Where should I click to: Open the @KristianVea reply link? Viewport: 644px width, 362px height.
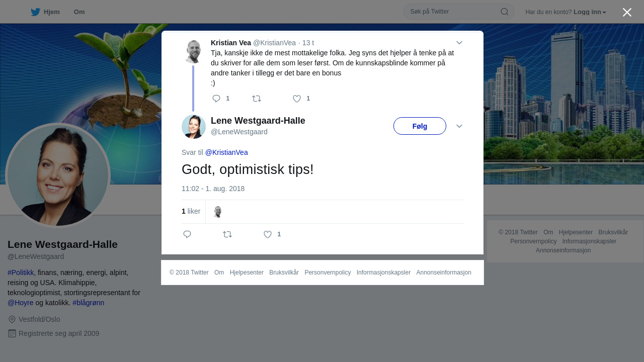226,152
